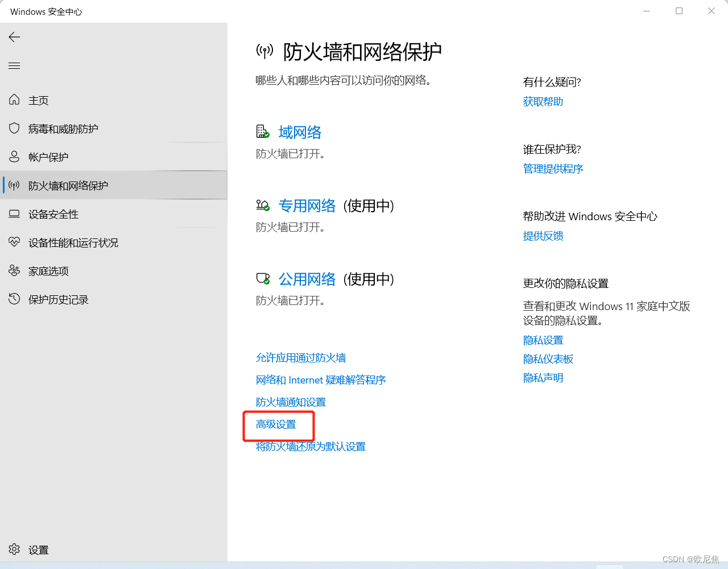Click the gear icon for 设置

coord(14,549)
